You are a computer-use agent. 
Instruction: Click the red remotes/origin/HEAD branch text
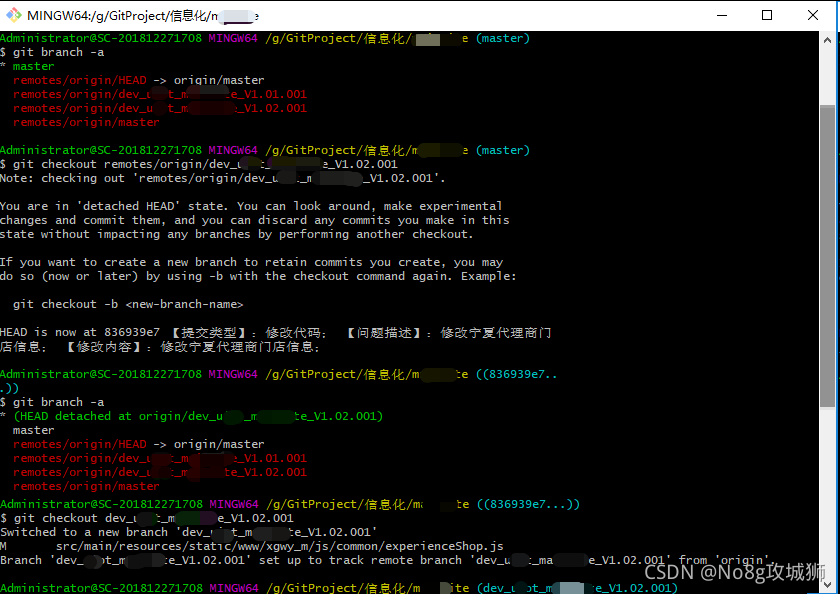click(80, 79)
